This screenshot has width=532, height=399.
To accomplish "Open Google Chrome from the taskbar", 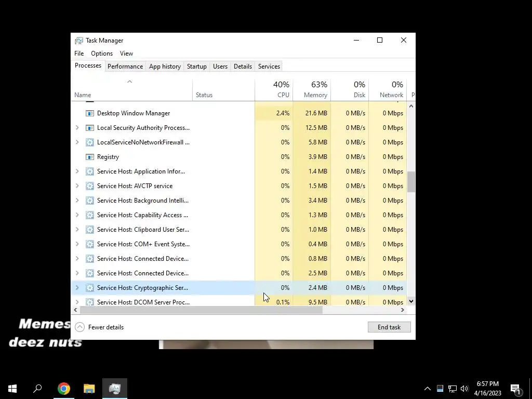I will [64, 389].
